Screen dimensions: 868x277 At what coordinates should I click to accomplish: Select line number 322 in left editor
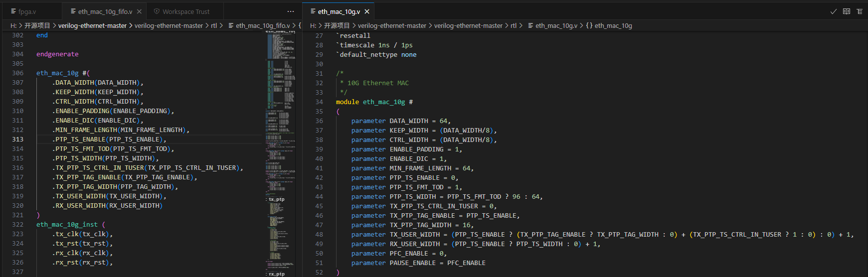click(x=17, y=225)
